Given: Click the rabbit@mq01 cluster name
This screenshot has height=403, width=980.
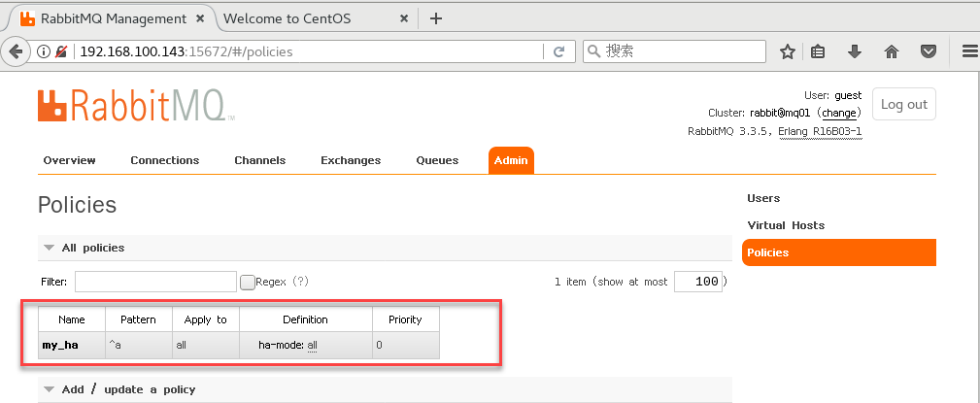Looking at the screenshot, I should [x=780, y=113].
